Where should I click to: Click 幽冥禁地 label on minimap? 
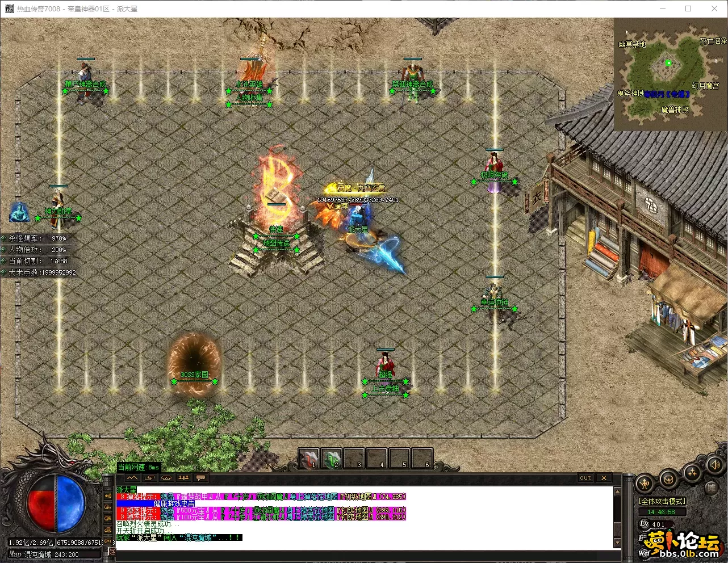click(632, 44)
